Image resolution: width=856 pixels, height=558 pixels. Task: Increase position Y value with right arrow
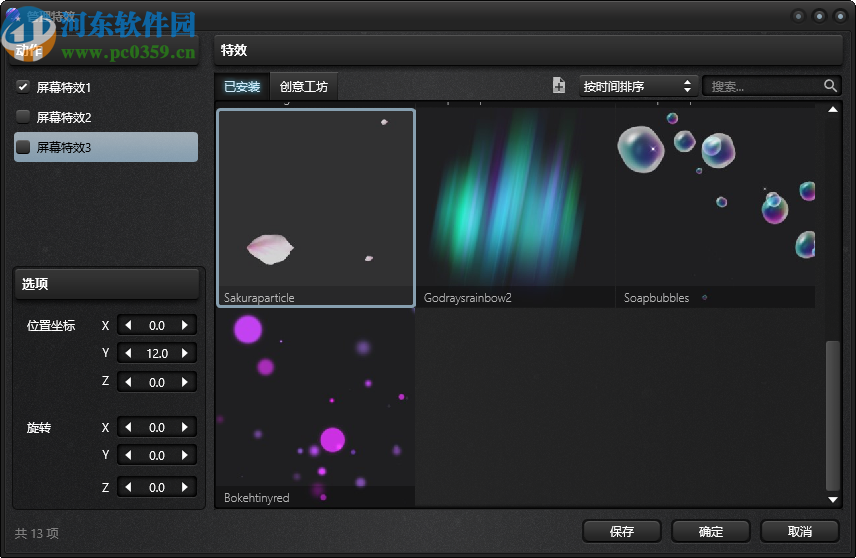pyautogui.click(x=185, y=353)
